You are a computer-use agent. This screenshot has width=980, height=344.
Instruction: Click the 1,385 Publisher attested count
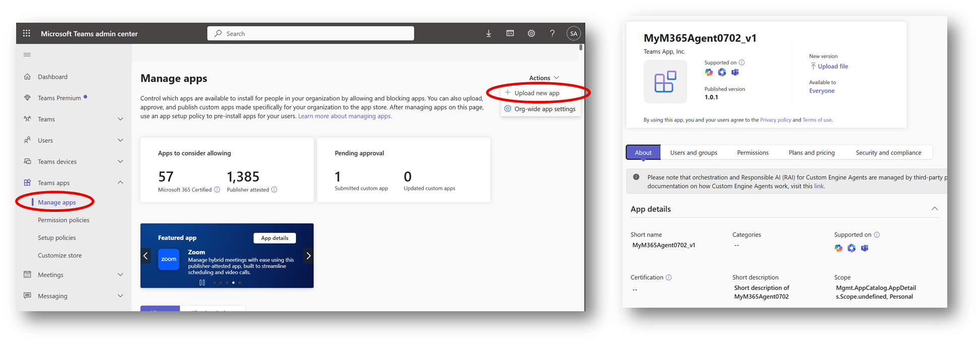[x=243, y=177]
